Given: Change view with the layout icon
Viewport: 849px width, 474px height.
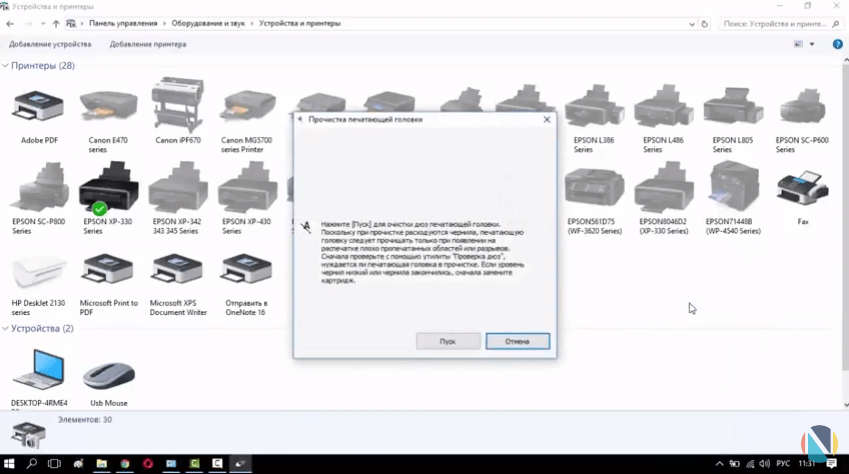Looking at the screenshot, I should click(798, 44).
